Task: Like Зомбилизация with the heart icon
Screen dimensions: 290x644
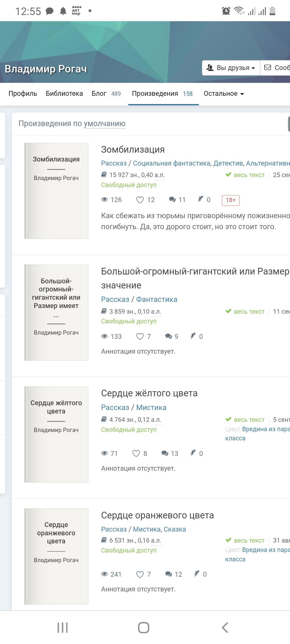Action: coord(140,200)
